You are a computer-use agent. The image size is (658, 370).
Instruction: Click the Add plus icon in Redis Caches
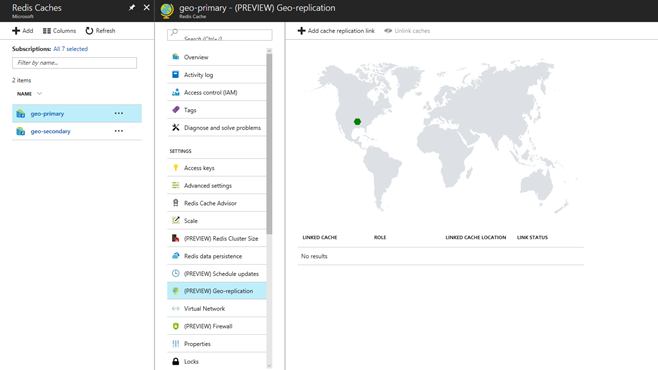coord(16,31)
